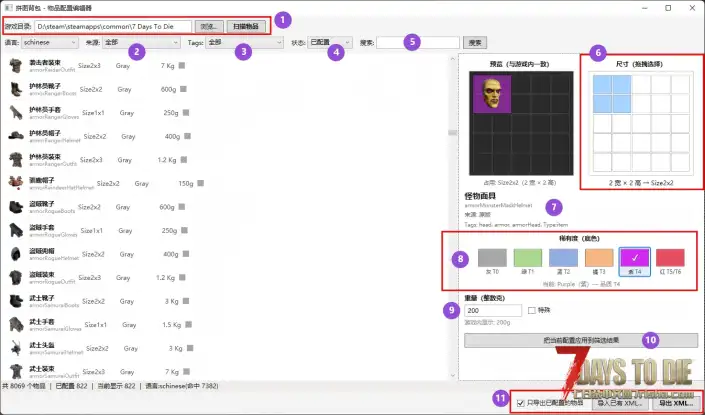Click the 浏览 browse button
This screenshot has height=415, width=705.
[x=209, y=27]
